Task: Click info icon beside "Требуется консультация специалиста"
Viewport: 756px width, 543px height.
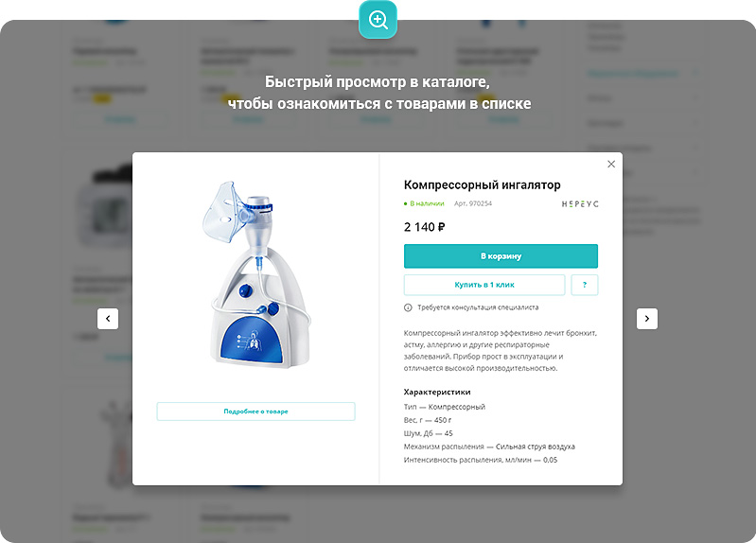Action: (408, 307)
